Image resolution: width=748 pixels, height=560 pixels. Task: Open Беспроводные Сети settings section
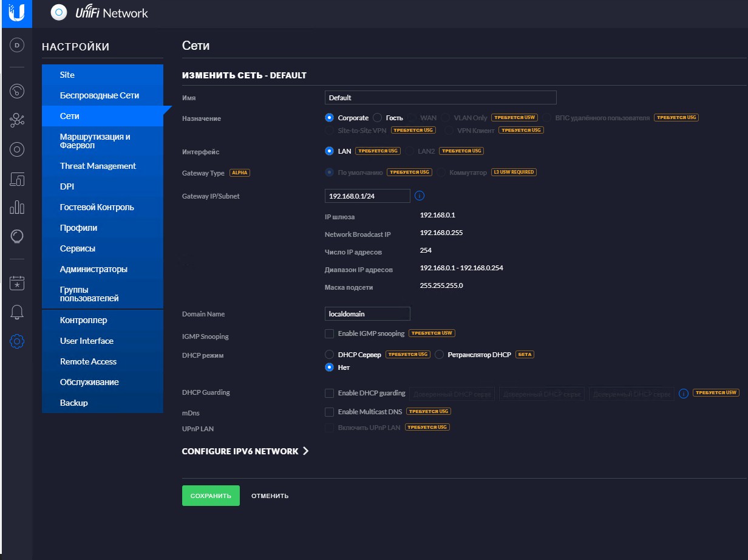(100, 95)
